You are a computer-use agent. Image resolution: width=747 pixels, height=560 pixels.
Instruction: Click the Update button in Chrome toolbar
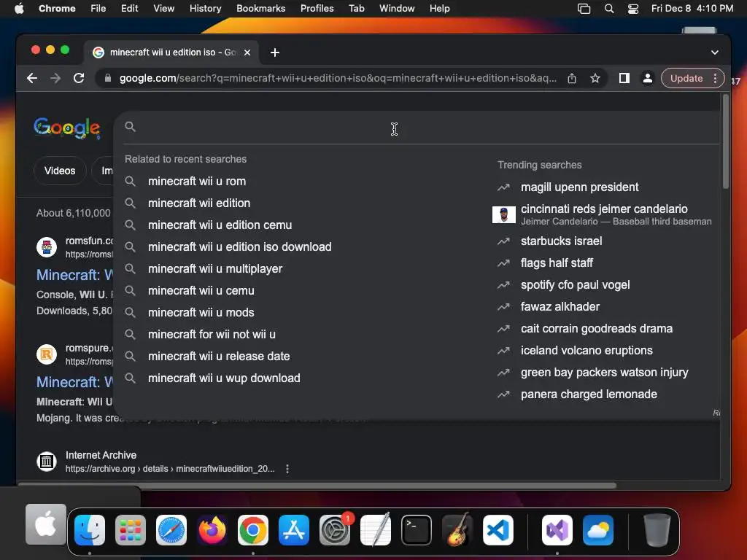[x=686, y=78]
